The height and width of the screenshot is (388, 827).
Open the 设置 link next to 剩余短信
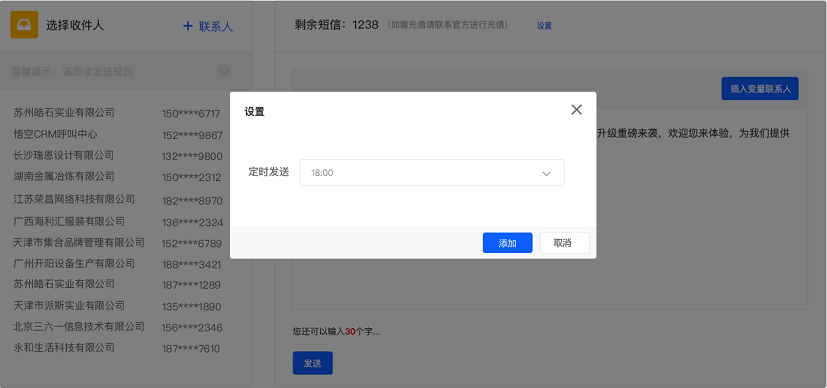coord(544,25)
